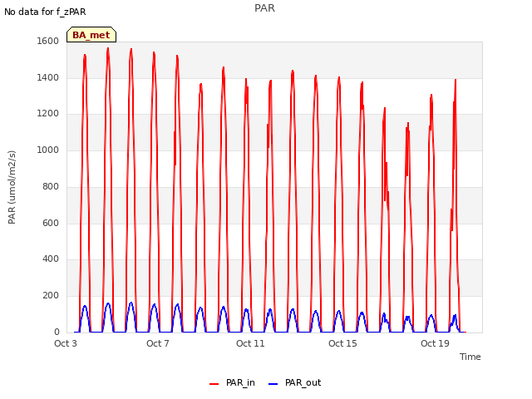
Task: Click the 800 y-axis tick label
Action: coord(51,186)
